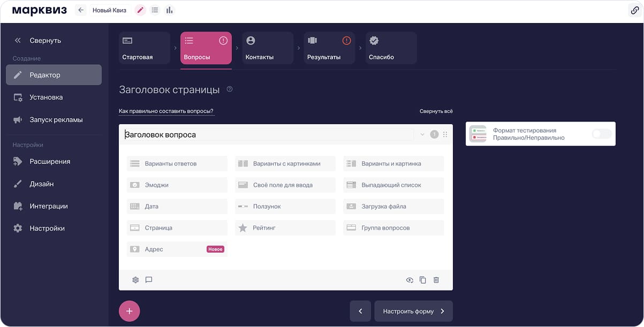Click the Новый Квиз title
The height and width of the screenshot is (327, 644).
pos(109,10)
